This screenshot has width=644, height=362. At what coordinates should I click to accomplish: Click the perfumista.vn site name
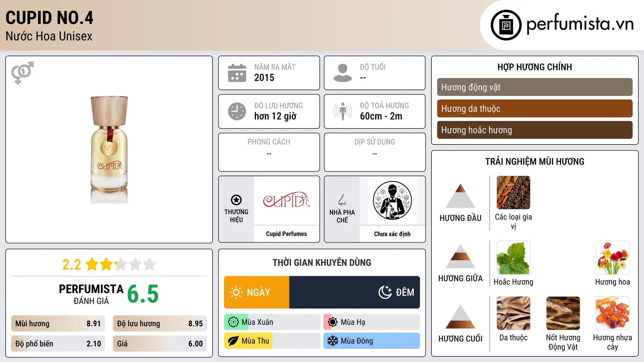tap(580, 24)
